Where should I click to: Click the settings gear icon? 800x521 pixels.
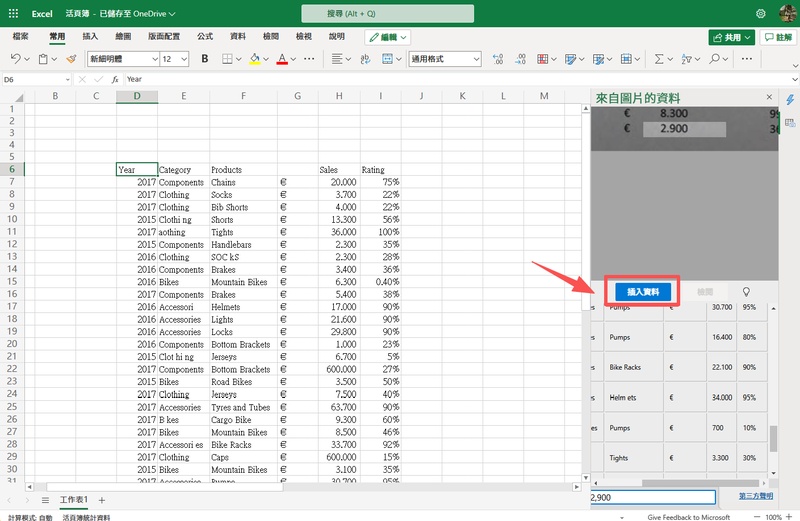pos(761,14)
